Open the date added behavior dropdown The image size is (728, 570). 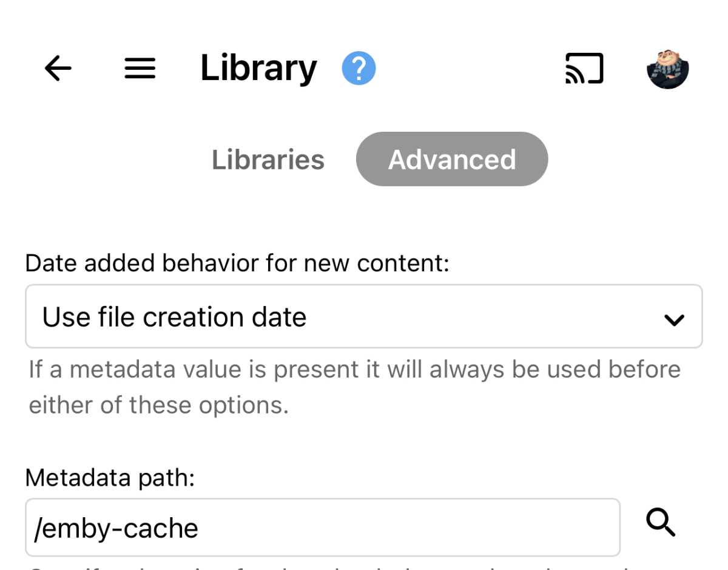pyautogui.click(x=363, y=317)
